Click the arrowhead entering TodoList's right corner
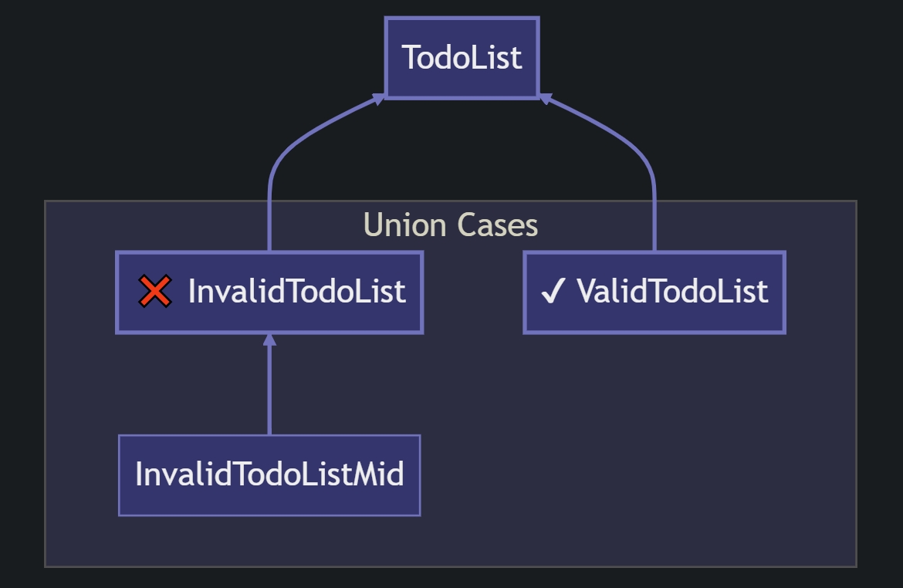 (x=545, y=99)
